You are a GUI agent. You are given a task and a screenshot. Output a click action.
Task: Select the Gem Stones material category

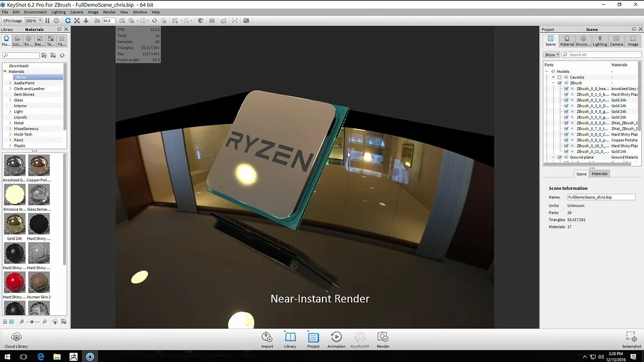tap(24, 94)
